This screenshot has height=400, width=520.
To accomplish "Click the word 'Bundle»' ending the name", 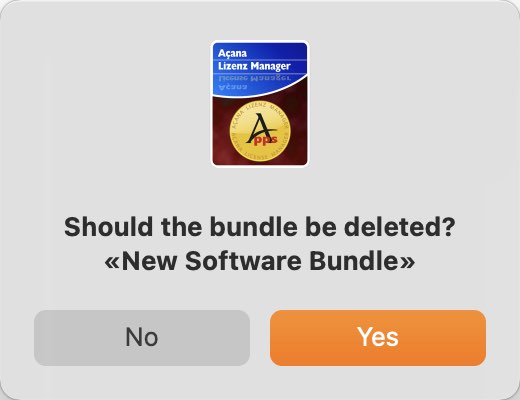I will pyautogui.click(x=362, y=261).
